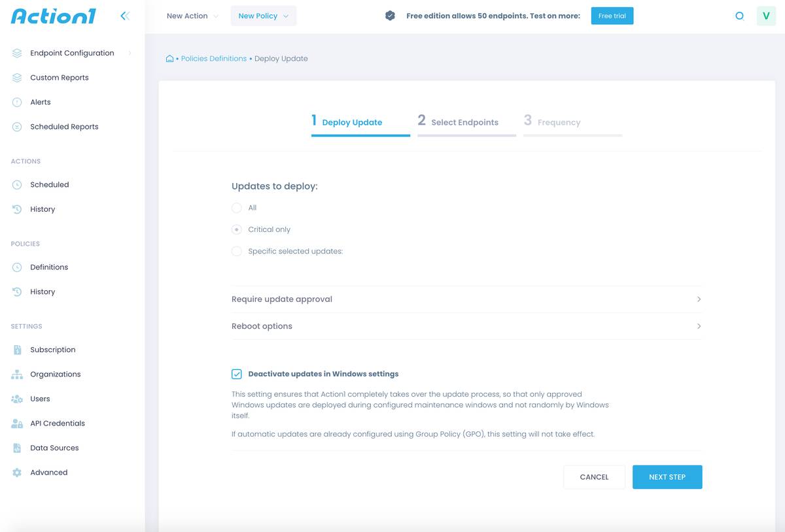The height and width of the screenshot is (532, 785).
Task: Collapse the sidebar with double-chevron icon
Action: 125,16
